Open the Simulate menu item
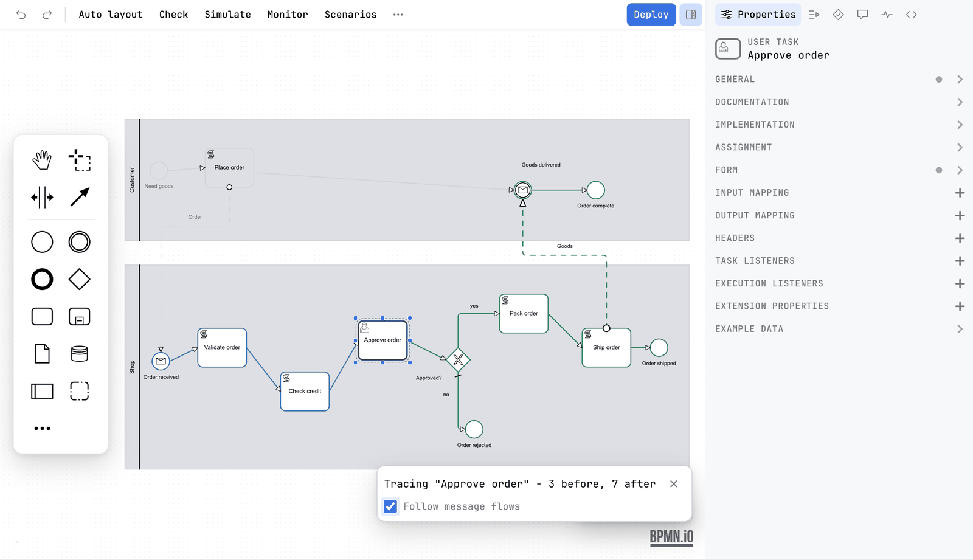This screenshot has width=973, height=560. [x=227, y=15]
